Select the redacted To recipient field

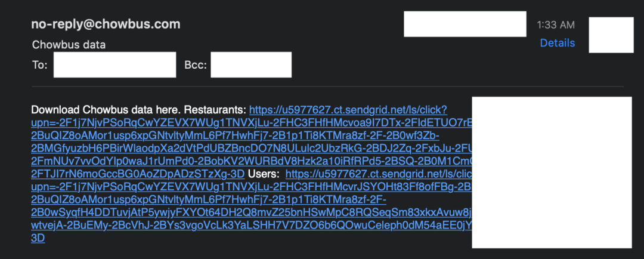click(114, 64)
